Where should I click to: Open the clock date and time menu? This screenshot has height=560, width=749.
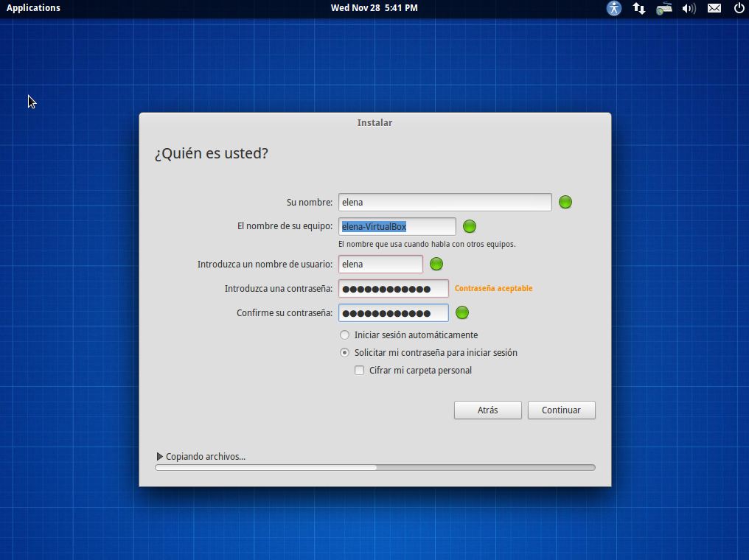[x=374, y=8]
